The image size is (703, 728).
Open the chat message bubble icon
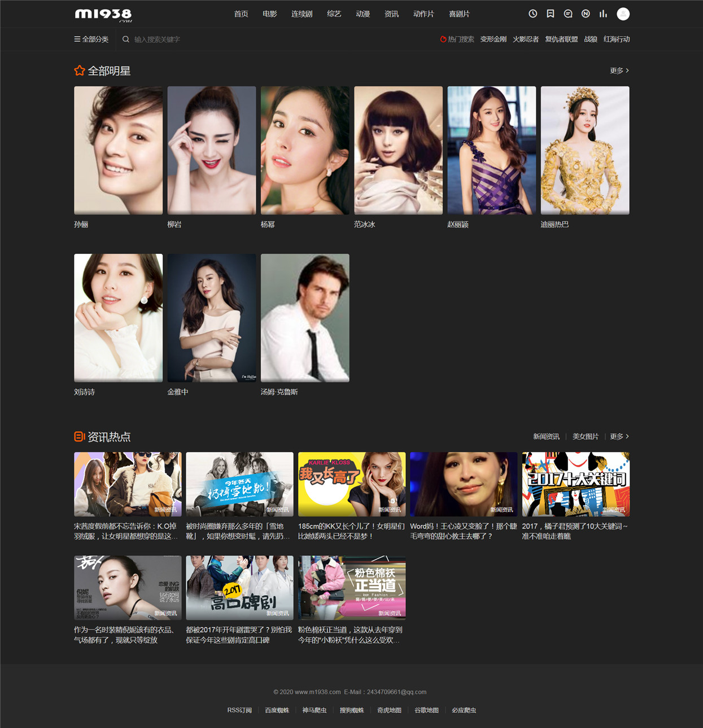(x=568, y=14)
